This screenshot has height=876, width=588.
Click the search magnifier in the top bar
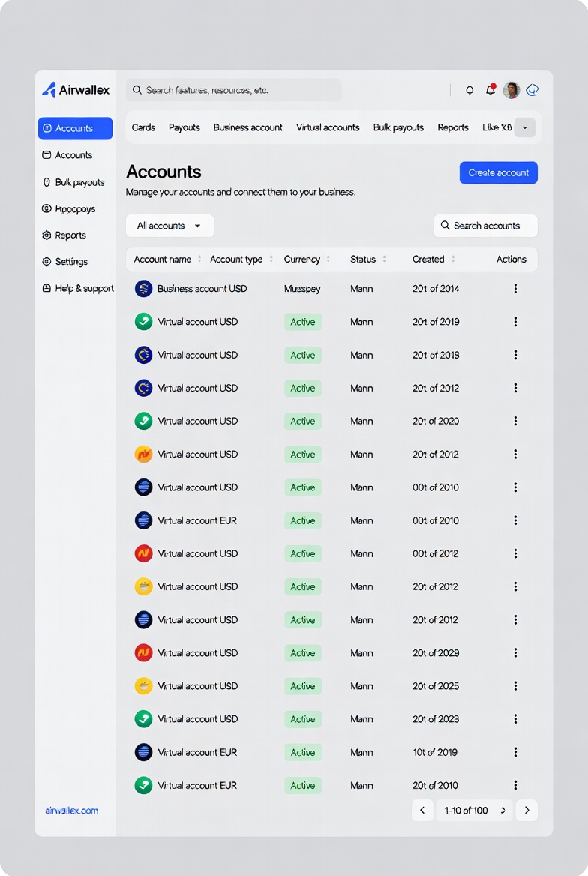click(x=136, y=89)
